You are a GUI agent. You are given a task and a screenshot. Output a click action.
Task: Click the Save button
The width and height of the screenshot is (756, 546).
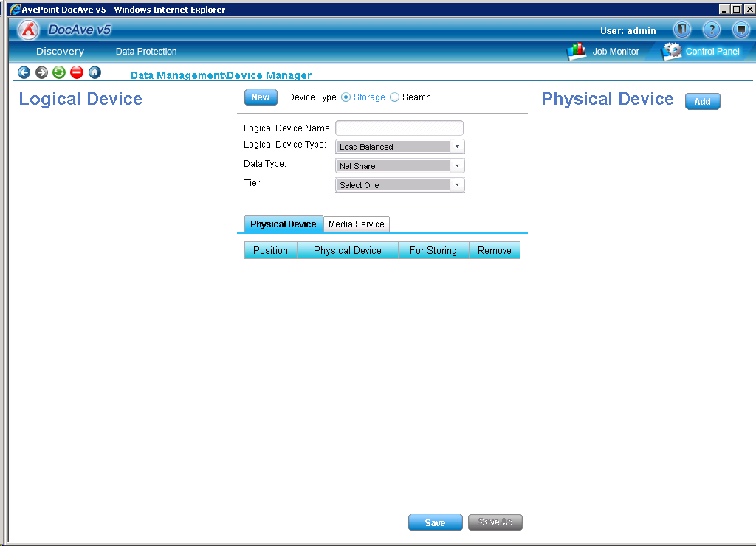(435, 522)
